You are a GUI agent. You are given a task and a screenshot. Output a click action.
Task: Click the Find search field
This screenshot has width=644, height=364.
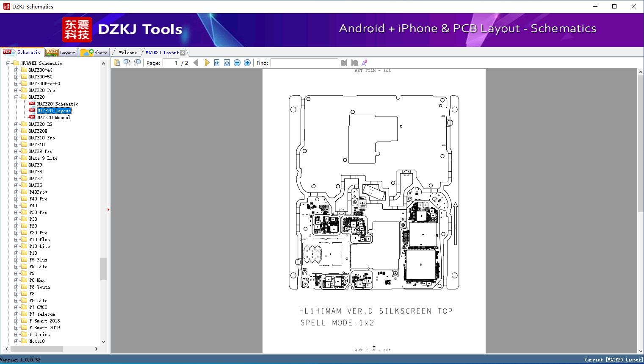point(304,63)
